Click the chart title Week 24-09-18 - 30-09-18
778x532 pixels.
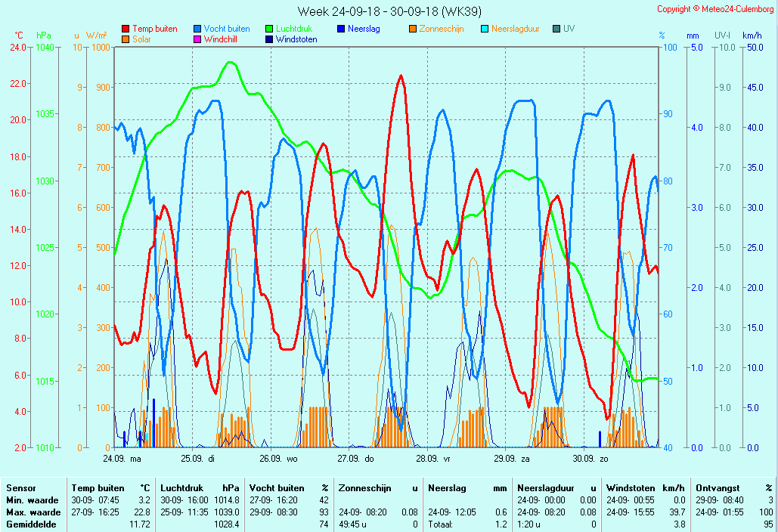(x=389, y=11)
